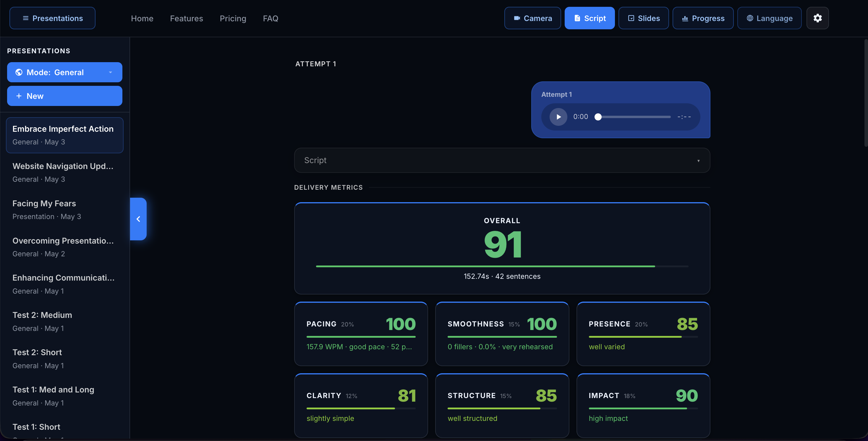This screenshot has width=868, height=441.
Task: Go to the Home page link
Action: pyautogui.click(x=142, y=19)
